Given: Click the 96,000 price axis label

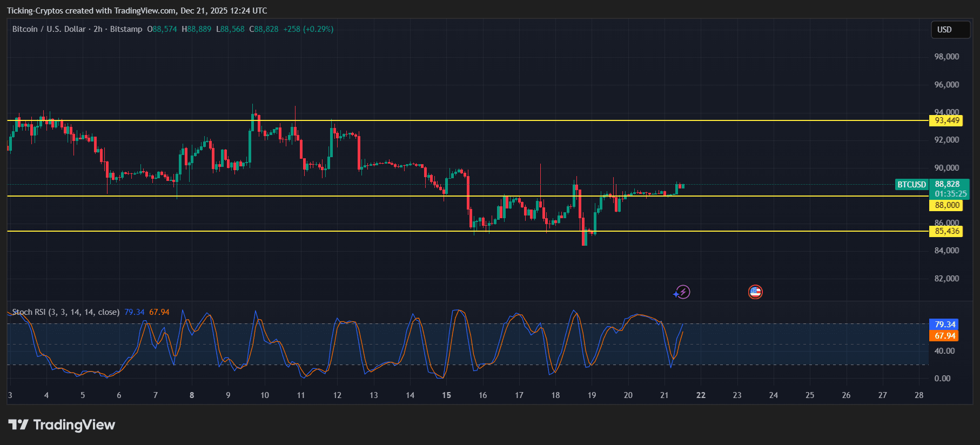Looking at the screenshot, I should pyautogui.click(x=947, y=85).
